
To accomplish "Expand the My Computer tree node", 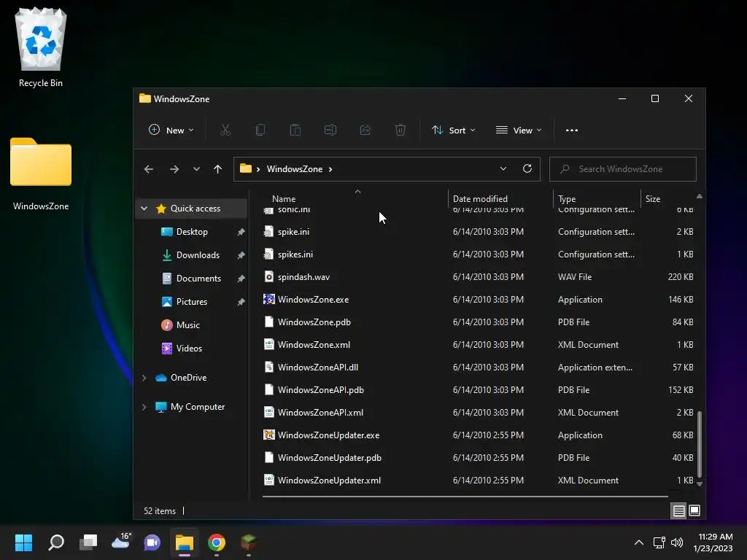I will pyautogui.click(x=144, y=407).
